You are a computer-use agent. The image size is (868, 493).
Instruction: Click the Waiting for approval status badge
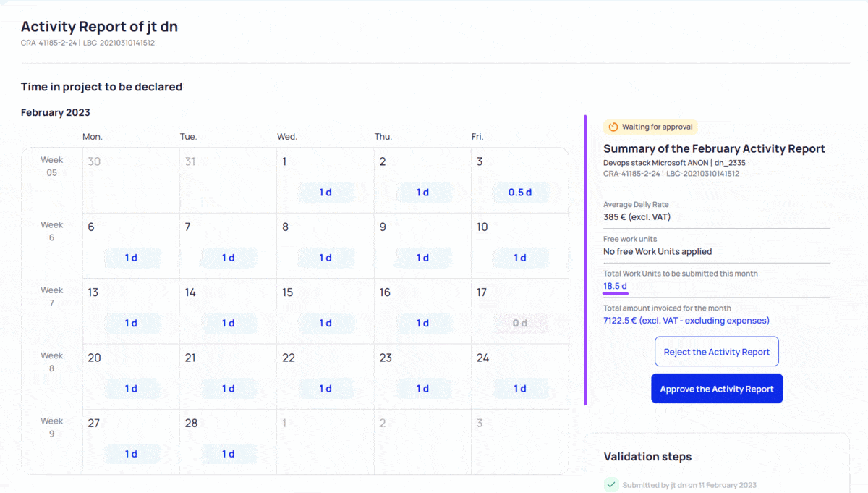(x=650, y=127)
